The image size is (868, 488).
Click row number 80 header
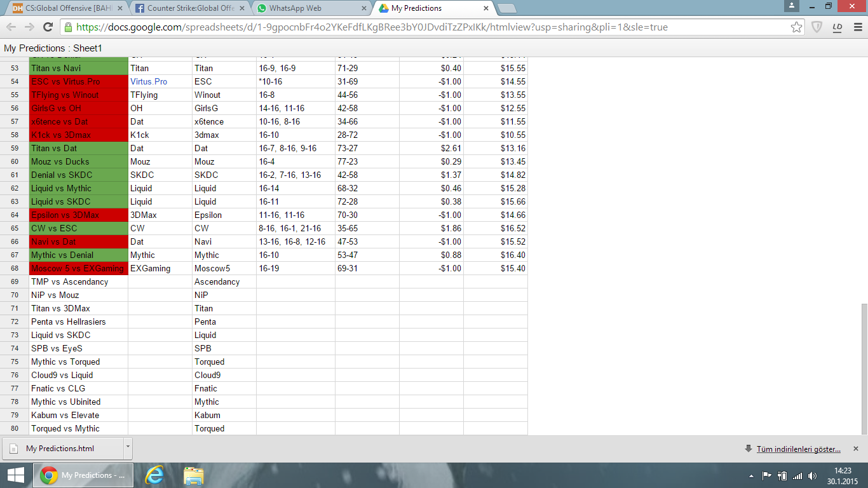[x=15, y=428]
